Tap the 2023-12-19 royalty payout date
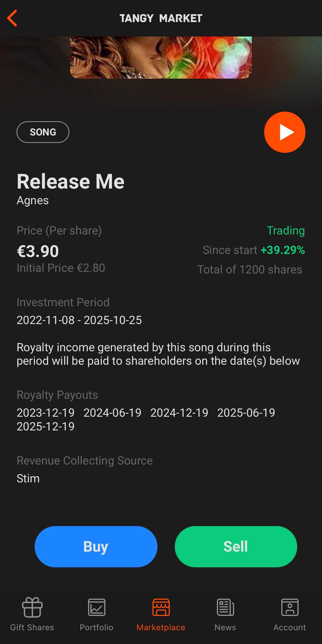The width and height of the screenshot is (322, 644). pyautogui.click(x=46, y=413)
